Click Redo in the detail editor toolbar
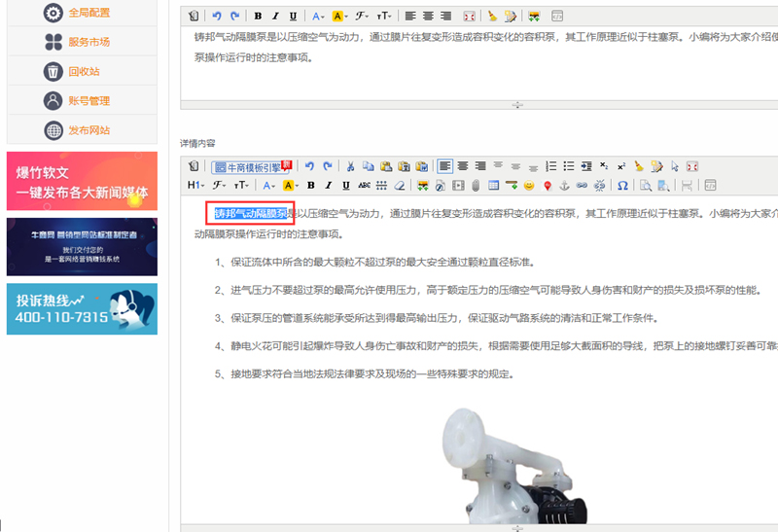 point(328,166)
